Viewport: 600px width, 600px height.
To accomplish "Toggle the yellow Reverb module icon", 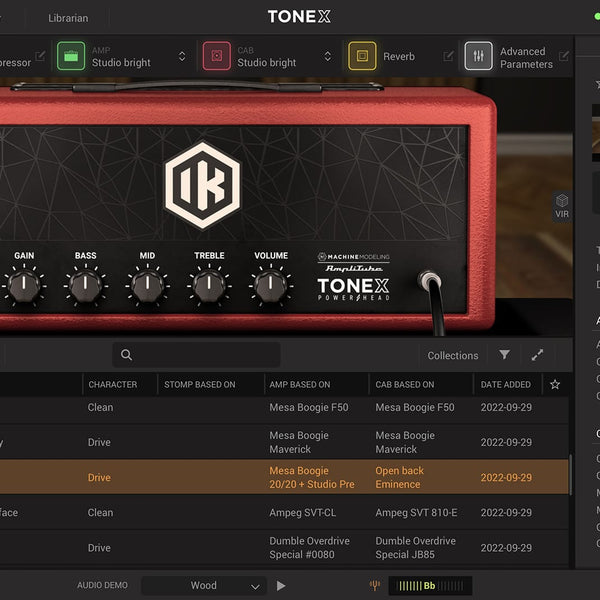I will pyautogui.click(x=362, y=56).
